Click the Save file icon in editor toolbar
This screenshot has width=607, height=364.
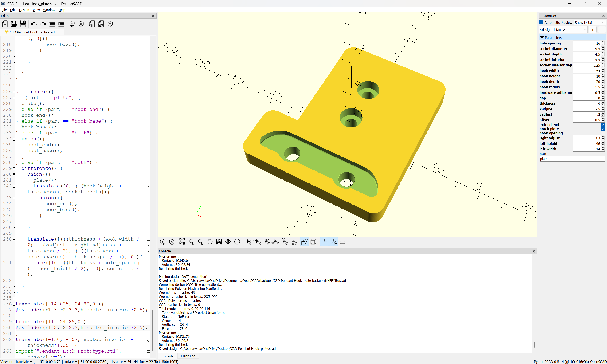[x=23, y=24]
